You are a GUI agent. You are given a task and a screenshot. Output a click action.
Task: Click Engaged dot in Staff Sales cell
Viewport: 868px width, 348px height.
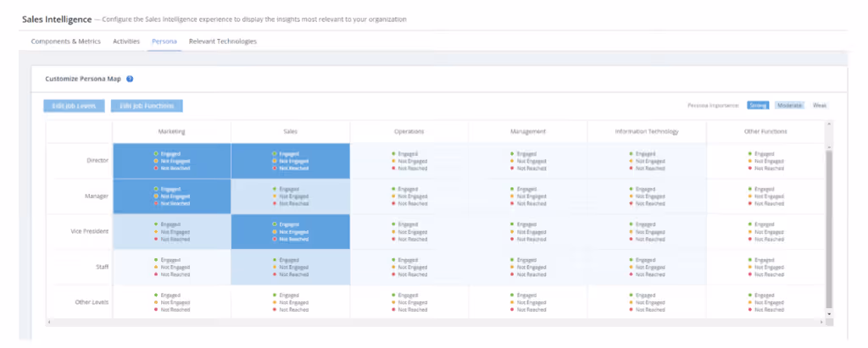pyautogui.click(x=275, y=260)
